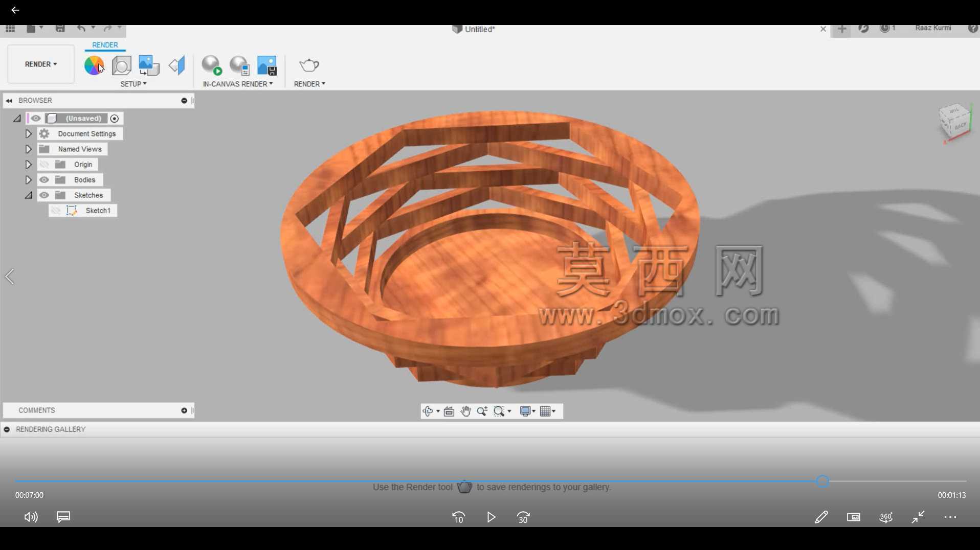Image resolution: width=980 pixels, height=550 pixels.
Task: Select the Pan hand tool
Action: (x=465, y=411)
